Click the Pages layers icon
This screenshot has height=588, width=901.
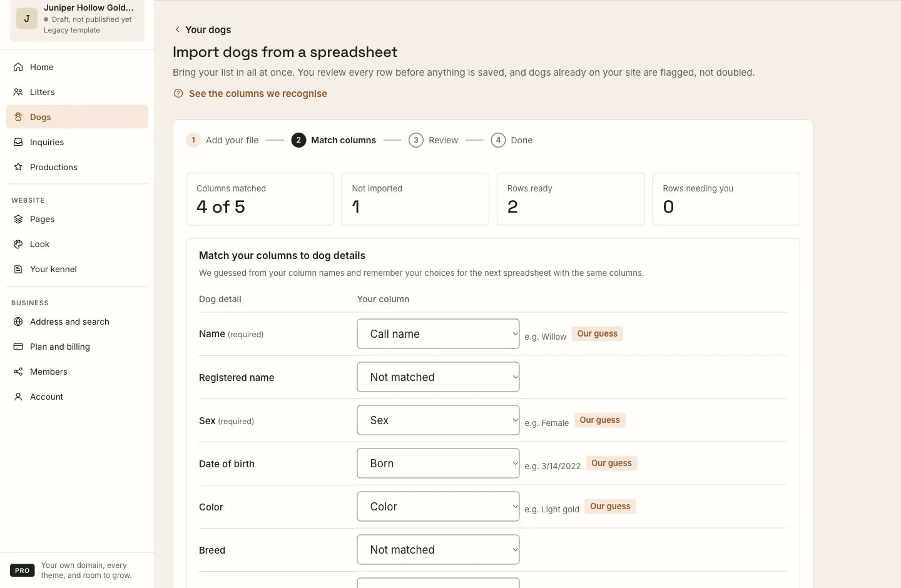tap(18, 219)
